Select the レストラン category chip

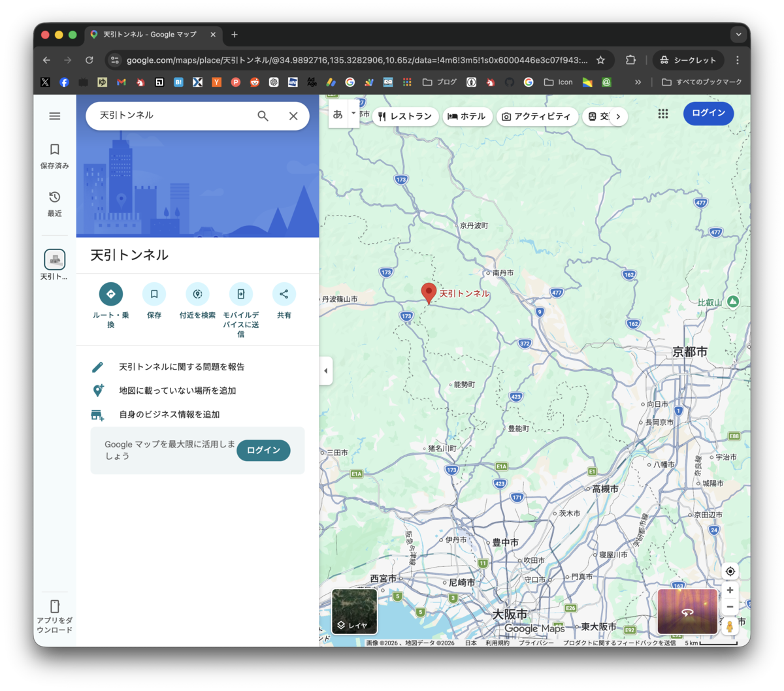point(405,116)
